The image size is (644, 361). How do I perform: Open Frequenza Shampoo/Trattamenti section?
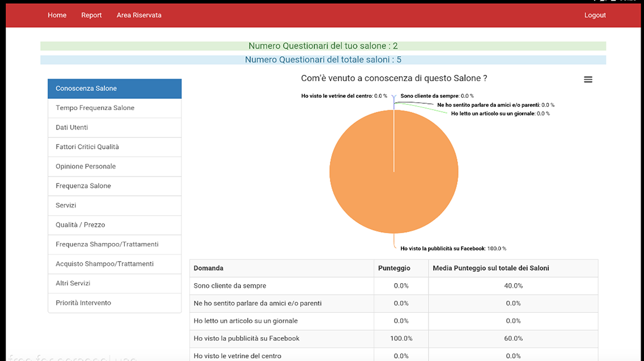115,244
